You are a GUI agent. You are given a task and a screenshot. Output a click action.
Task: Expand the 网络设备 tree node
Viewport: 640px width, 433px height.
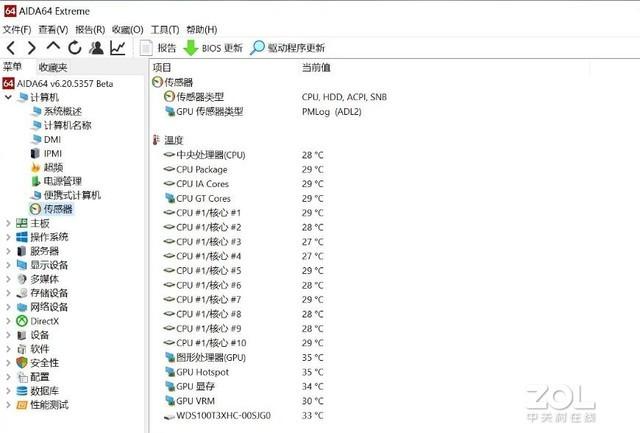(8, 307)
